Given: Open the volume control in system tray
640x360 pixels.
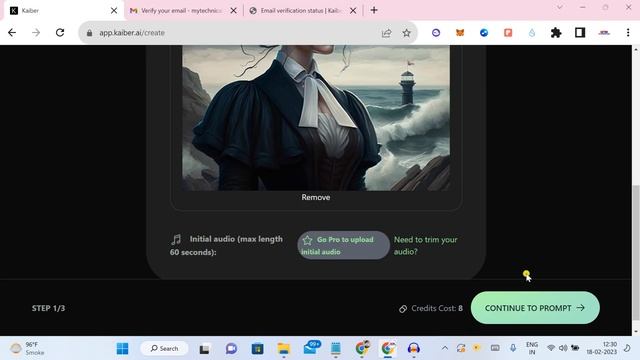Looking at the screenshot, I should (563, 348).
